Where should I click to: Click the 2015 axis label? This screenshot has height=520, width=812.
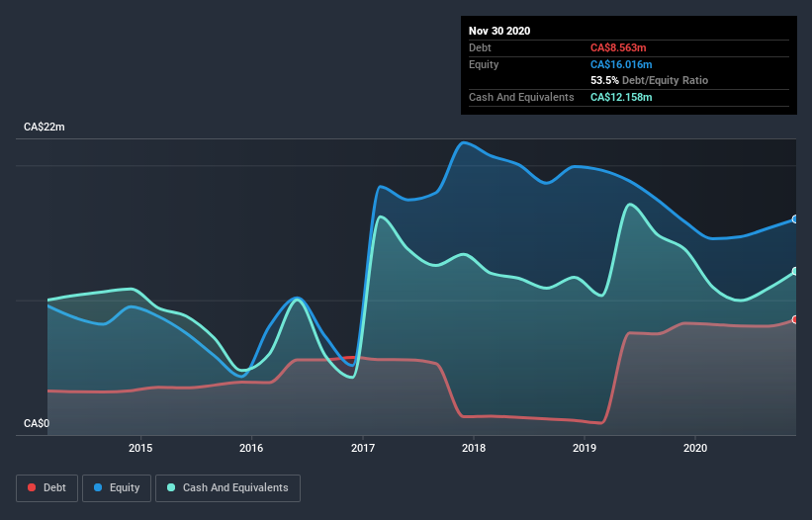pos(140,448)
